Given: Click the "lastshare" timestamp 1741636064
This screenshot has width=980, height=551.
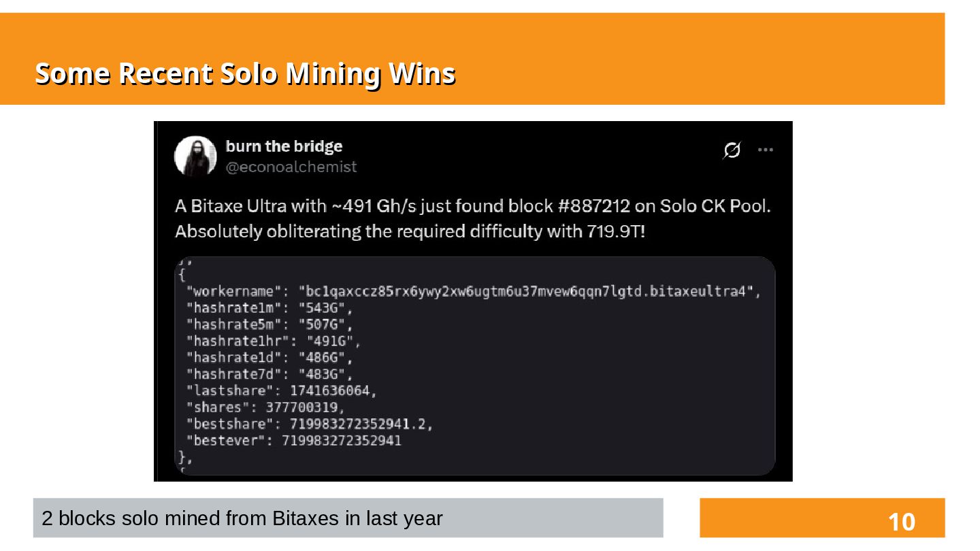Looking at the screenshot, I should click(331, 390).
